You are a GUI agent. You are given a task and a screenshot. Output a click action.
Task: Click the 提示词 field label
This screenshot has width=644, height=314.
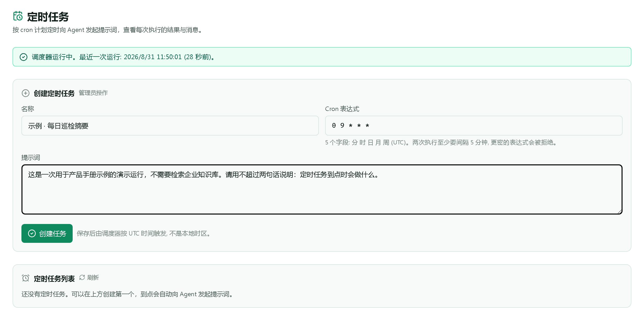click(x=31, y=158)
